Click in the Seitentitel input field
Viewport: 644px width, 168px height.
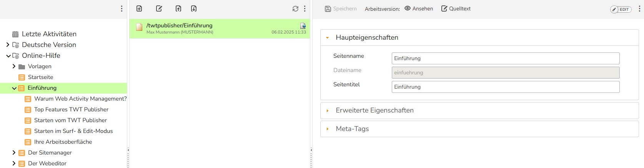point(506,87)
